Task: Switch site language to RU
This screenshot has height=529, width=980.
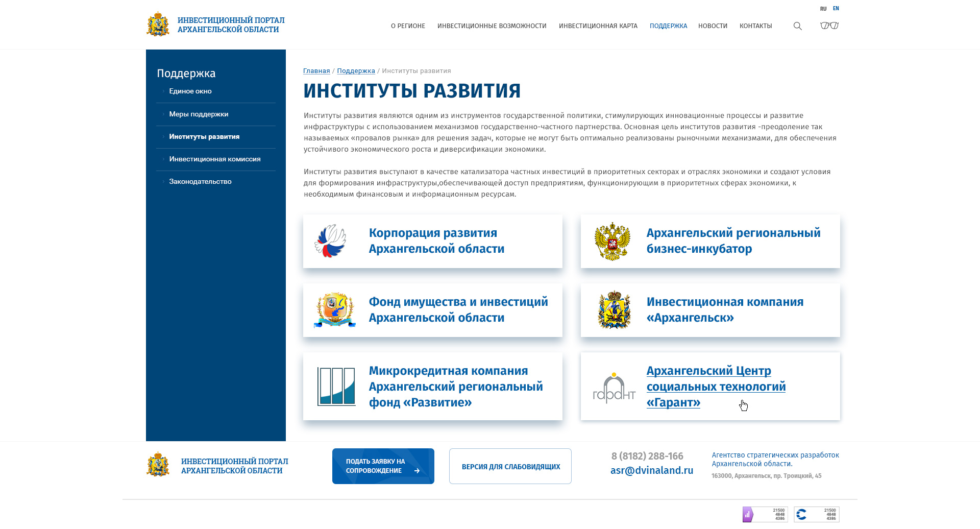Action: [x=823, y=9]
